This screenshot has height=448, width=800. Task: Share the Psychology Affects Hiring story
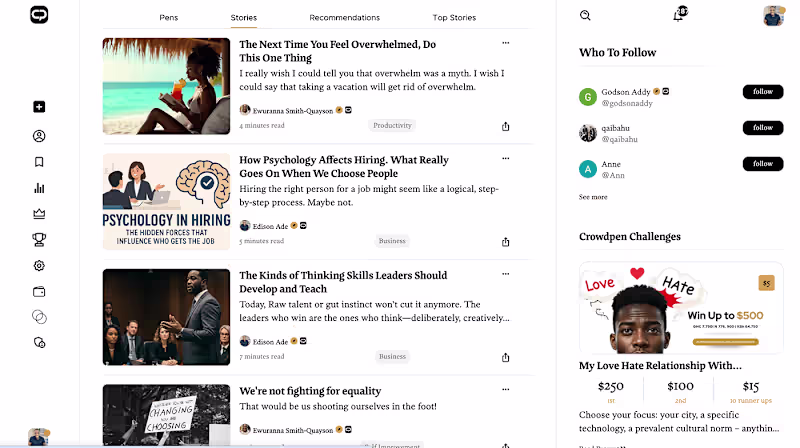pos(505,242)
